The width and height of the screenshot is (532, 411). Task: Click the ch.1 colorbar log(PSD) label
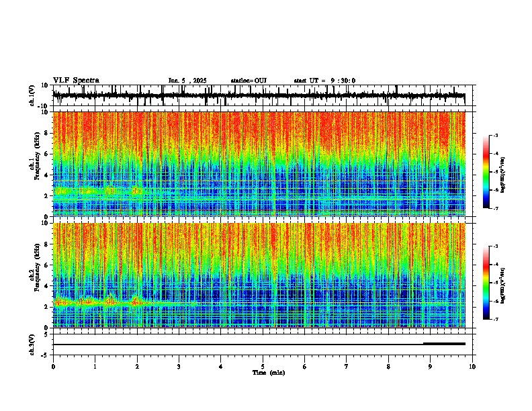coord(502,175)
